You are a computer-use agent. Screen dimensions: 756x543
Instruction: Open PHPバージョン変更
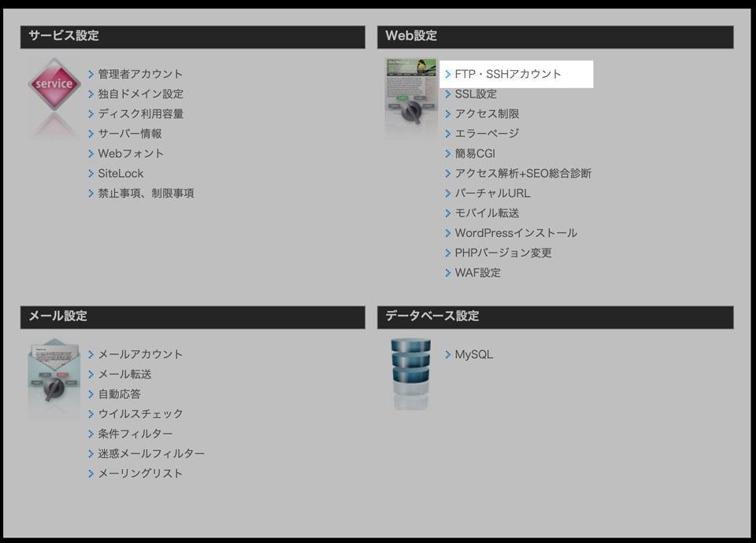point(503,253)
